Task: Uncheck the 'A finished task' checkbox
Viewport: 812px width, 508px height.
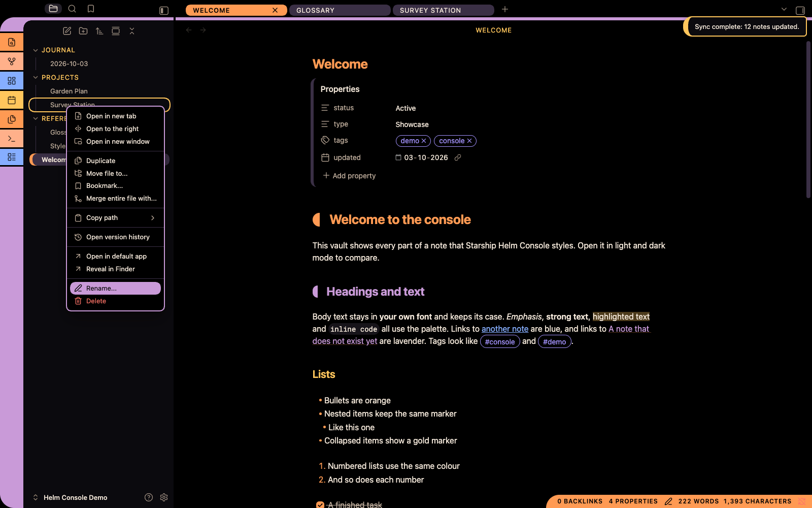Action: point(320,505)
